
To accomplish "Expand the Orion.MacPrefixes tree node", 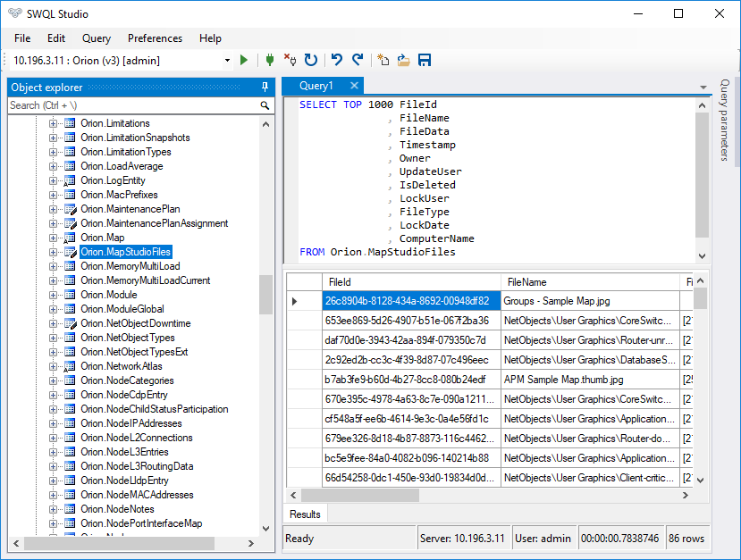I will click(x=53, y=195).
